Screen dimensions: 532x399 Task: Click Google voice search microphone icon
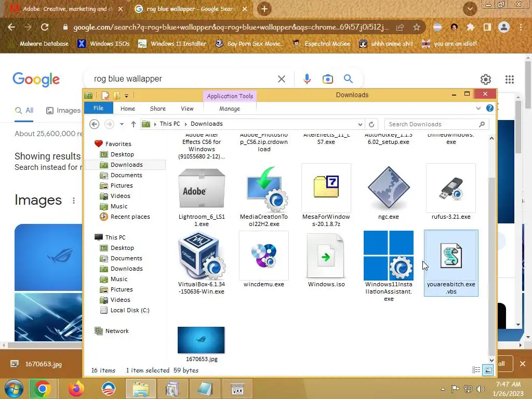tap(307, 79)
